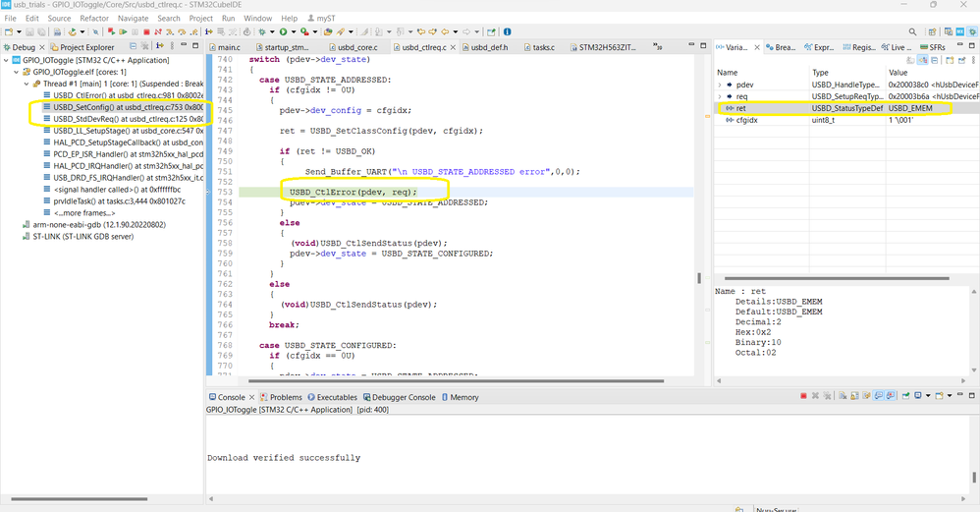The height and width of the screenshot is (512, 980).
Task: Expand the pdev variable row
Action: tap(720, 85)
